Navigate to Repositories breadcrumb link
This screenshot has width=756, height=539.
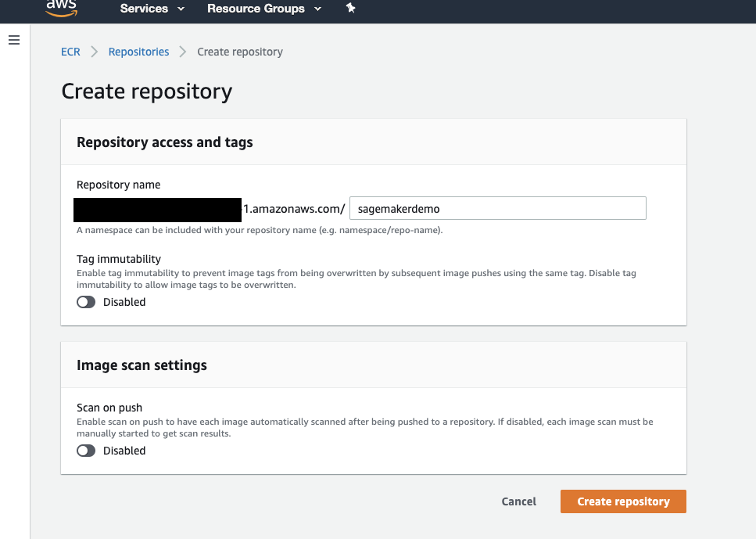click(138, 52)
